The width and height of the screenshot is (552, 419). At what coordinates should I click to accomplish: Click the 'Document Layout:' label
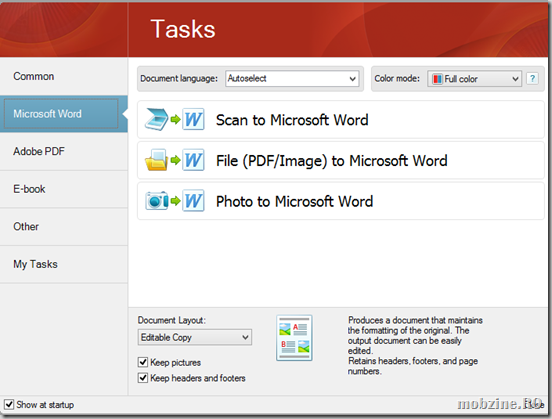(x=171, y=320)
